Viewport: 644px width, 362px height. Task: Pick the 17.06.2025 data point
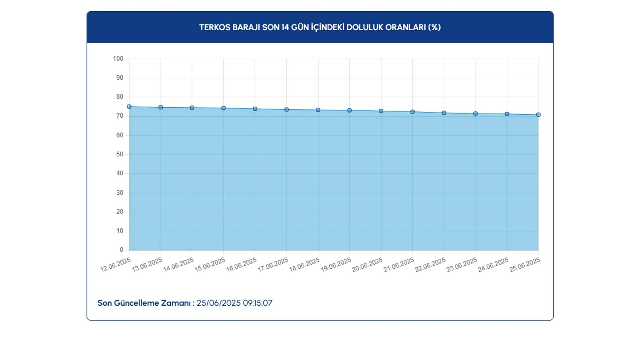287,109
